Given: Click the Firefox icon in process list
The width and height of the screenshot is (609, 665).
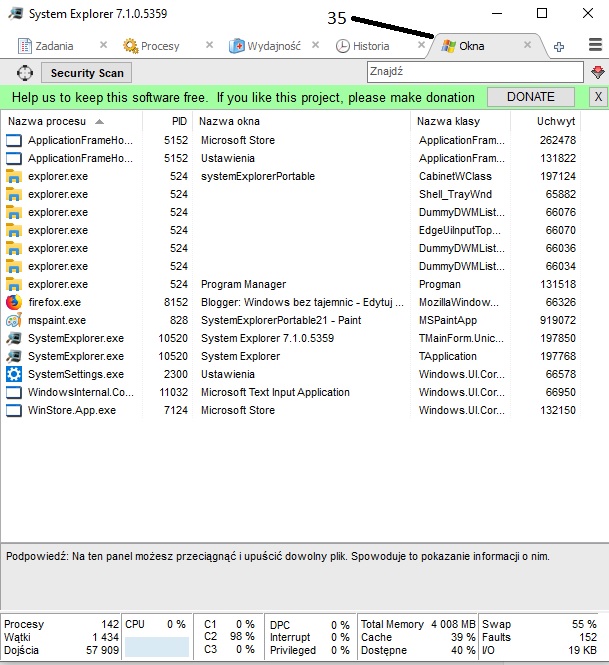Looking at the screenshot, I should tap(14, 302).
